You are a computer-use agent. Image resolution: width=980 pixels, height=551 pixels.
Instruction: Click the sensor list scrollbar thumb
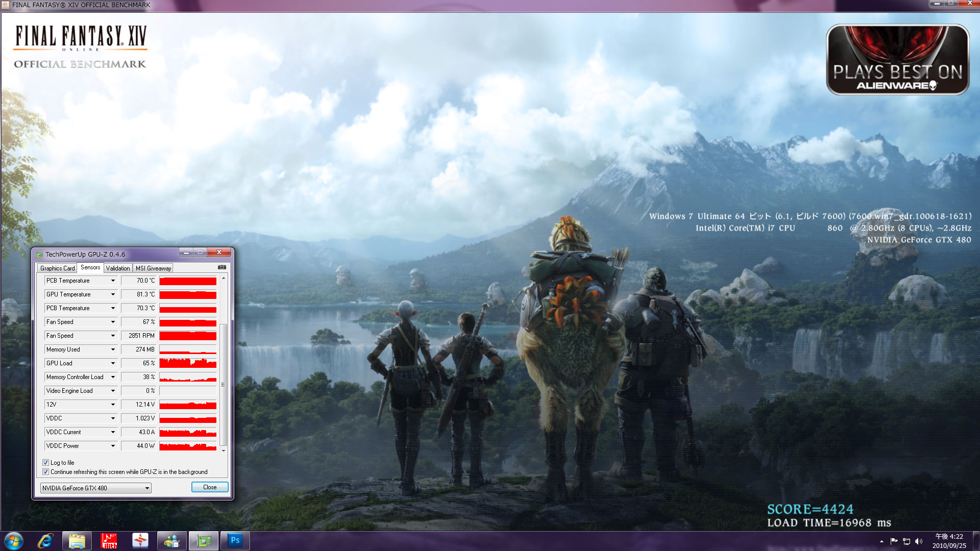tap(223, 384)
